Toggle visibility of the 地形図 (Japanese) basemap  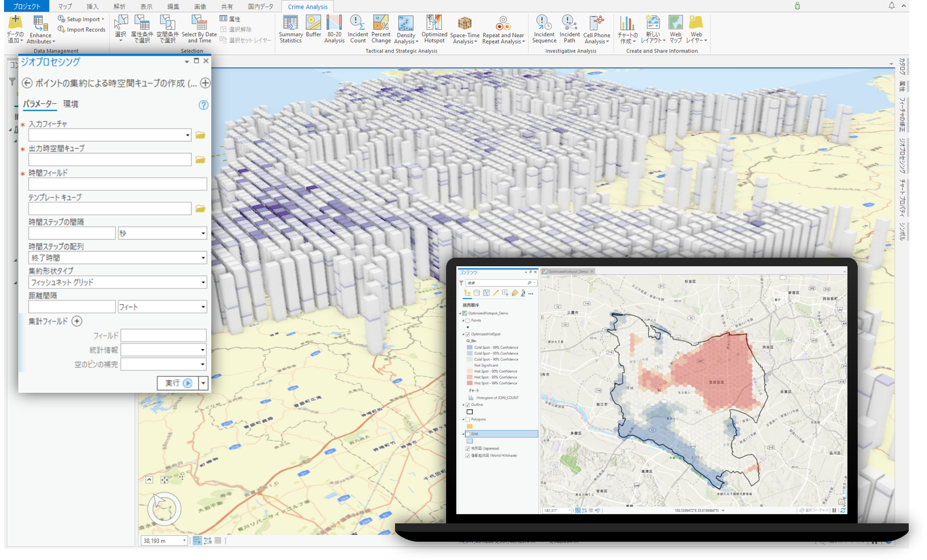[467, 449]
